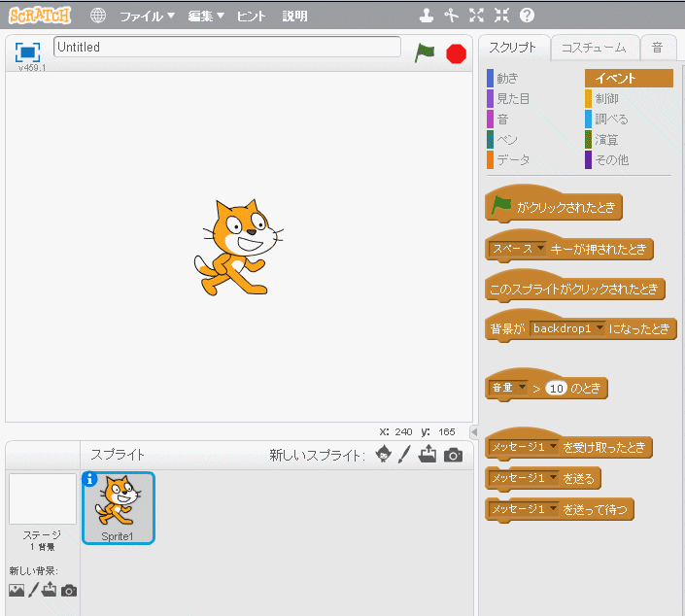
Task: Switch to the 音 tab
Action: pyautogui.click(x=657, y=48)
